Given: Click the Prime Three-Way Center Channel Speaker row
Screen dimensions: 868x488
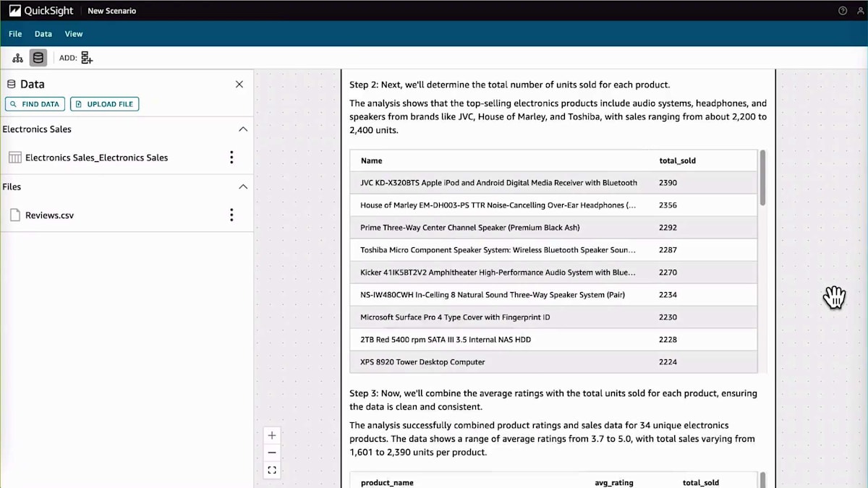Looking at the screenshot, I should (553, 228).
